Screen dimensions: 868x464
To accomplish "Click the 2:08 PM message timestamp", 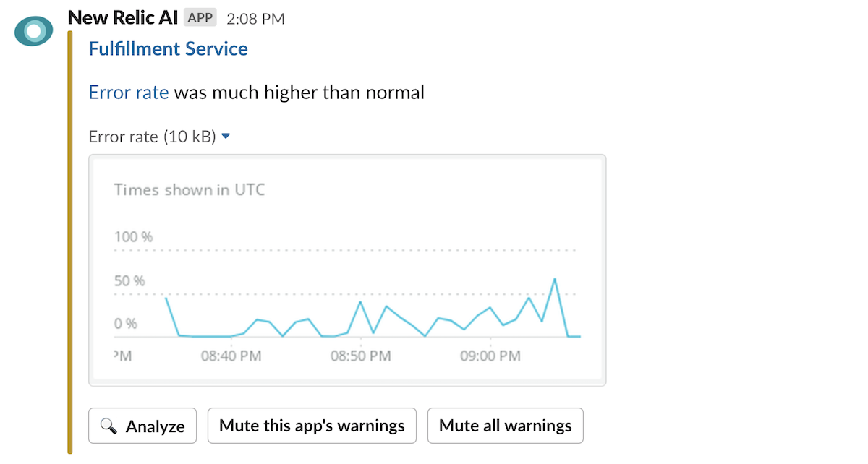I will point(255,19).
